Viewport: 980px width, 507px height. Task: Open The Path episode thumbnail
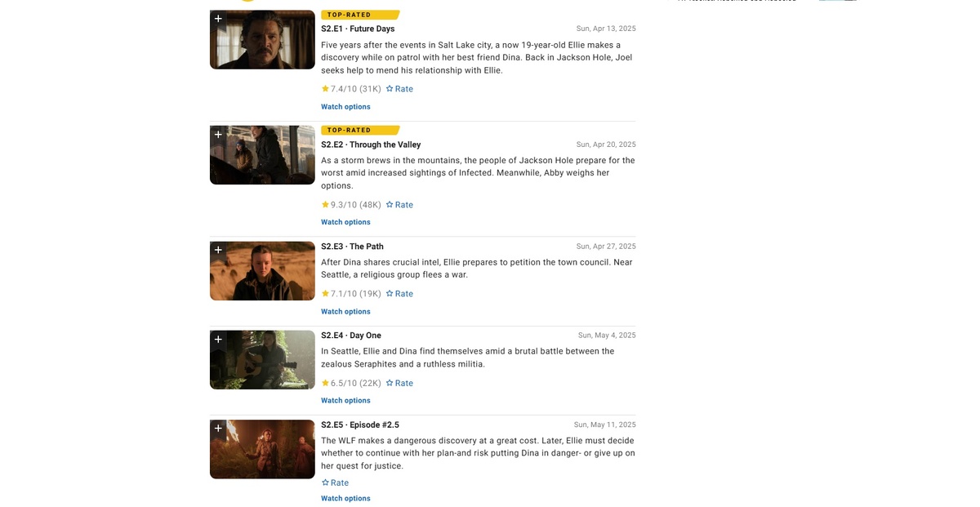click(x=262, y=271)
